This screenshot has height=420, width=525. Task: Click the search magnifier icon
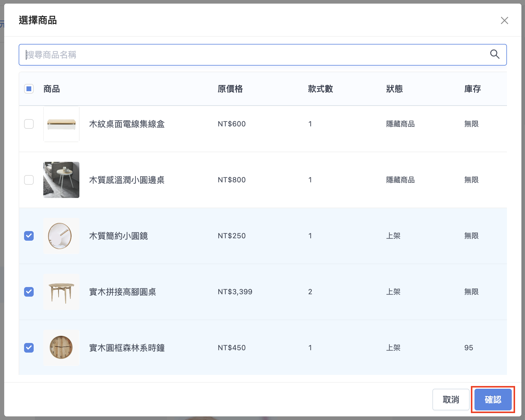(x=495, y=54)
